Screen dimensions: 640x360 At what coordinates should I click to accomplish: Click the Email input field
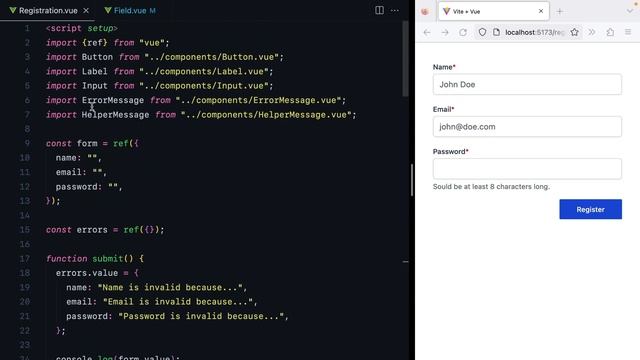pos(527,127)
